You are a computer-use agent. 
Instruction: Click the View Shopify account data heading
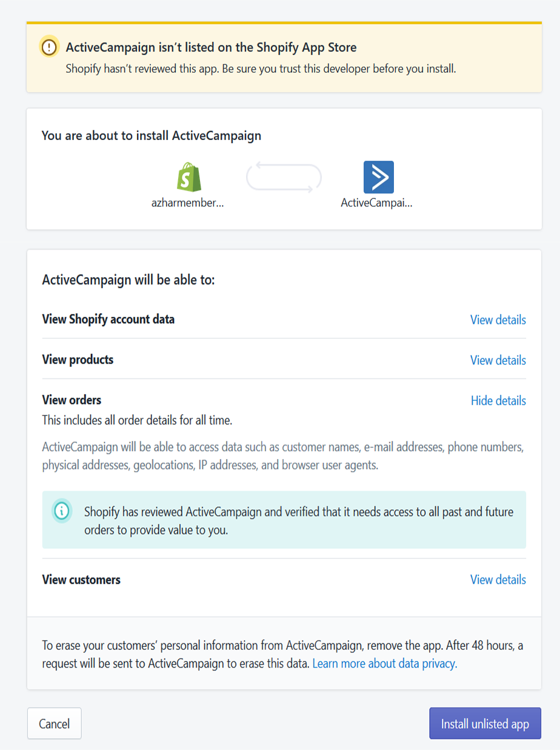coord(108,319)
